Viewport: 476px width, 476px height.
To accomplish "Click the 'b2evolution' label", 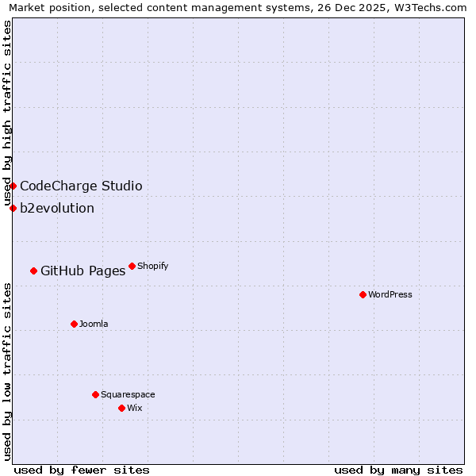I will point(57,208).
